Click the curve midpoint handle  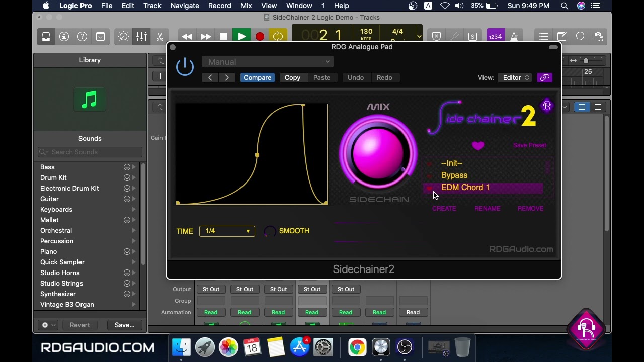click(257, 155)
